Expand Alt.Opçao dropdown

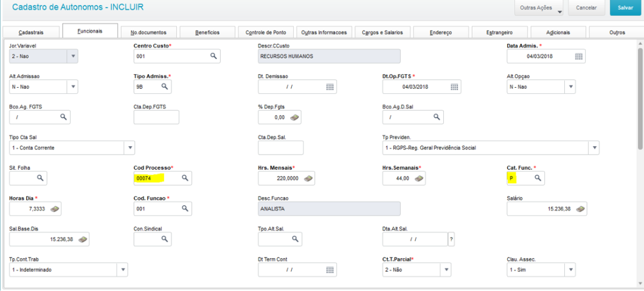click(x=570, y=86)
